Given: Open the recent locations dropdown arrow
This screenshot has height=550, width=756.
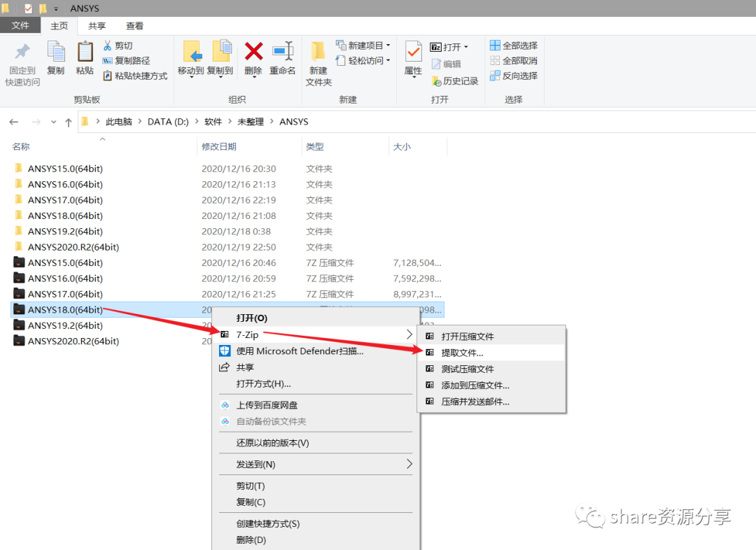Looking at the screenshot, I should tap(53, 122).
